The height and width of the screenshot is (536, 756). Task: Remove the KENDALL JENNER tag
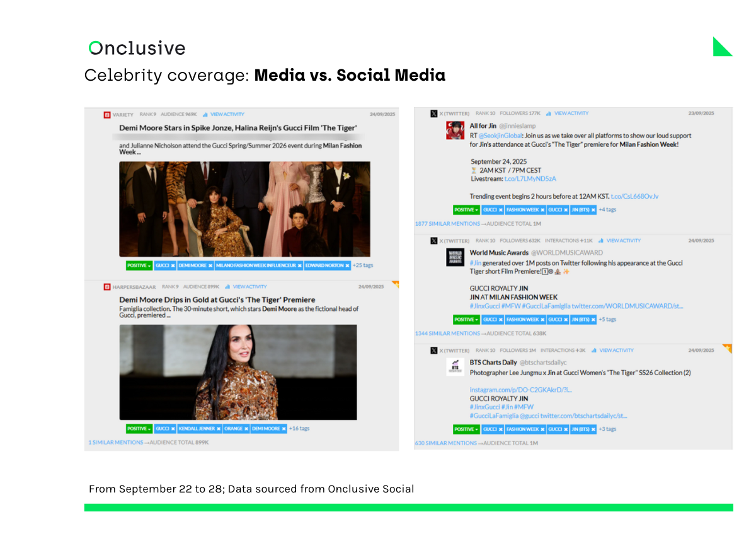click(218, 429)
